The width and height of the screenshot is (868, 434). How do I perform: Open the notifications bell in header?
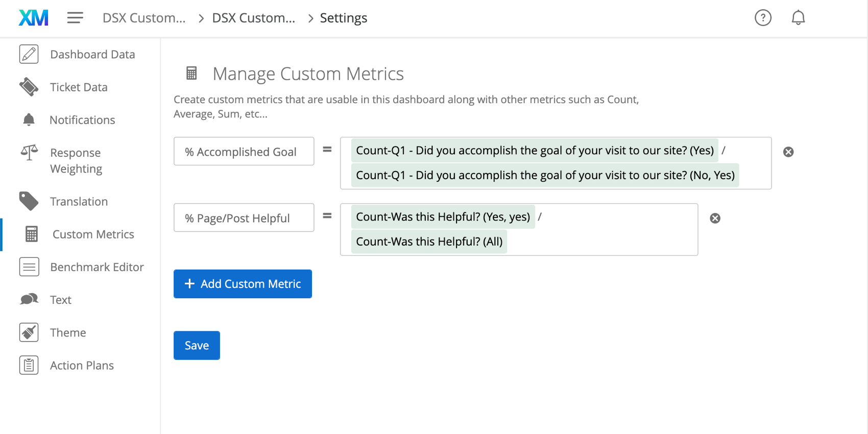798,18
